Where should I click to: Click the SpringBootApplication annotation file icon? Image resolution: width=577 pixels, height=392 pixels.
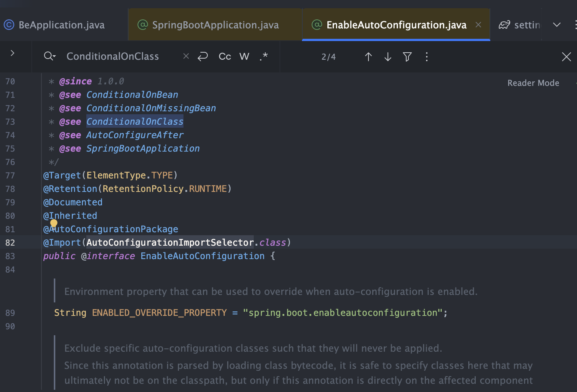coord(142,25)
